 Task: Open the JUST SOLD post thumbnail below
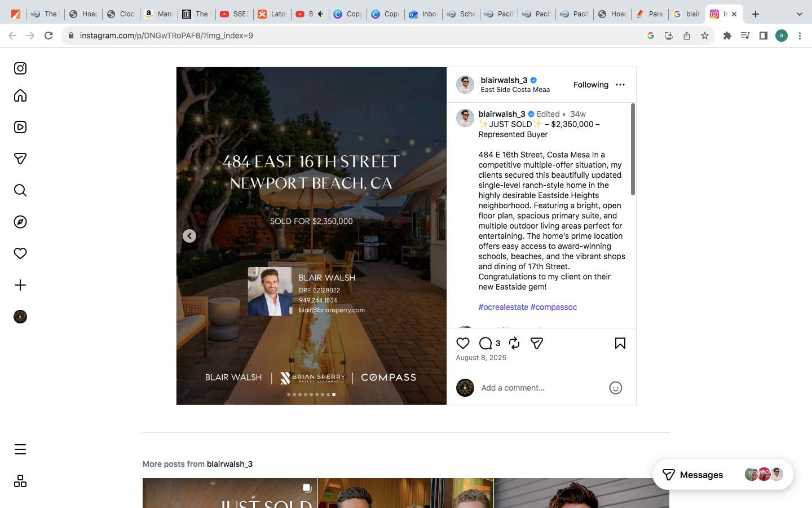(230, 493)
